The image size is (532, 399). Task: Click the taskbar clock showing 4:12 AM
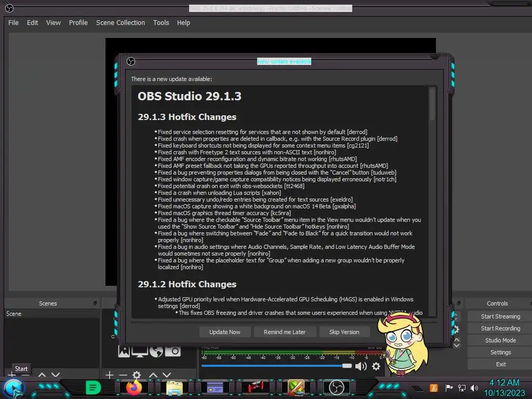pyautogui.click(x=504, y=382)
